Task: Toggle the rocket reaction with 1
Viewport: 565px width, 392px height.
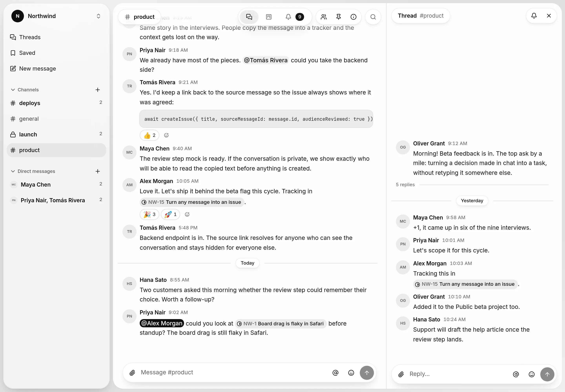Action: coord(170,214)
